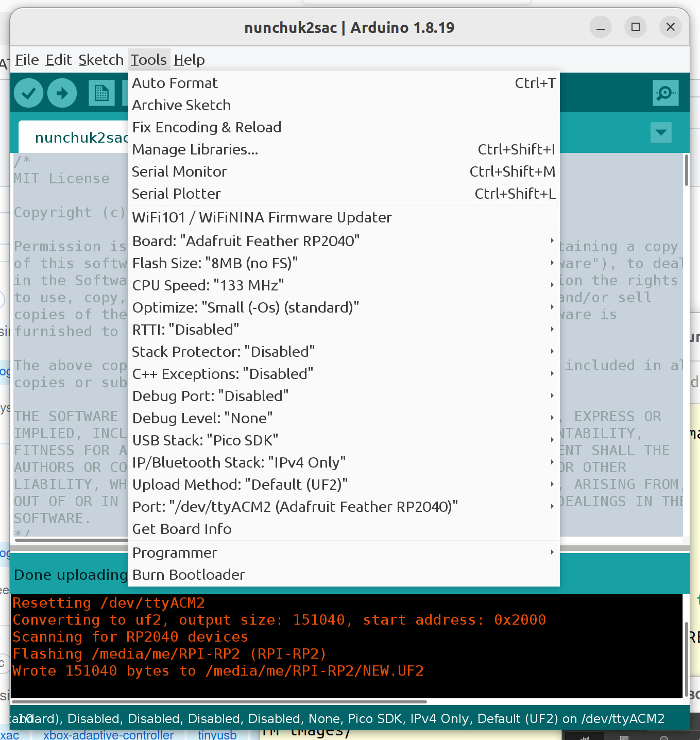The image size is (700, 740).
Task: Close the Arduino window
Action: [x=671, y=27]
